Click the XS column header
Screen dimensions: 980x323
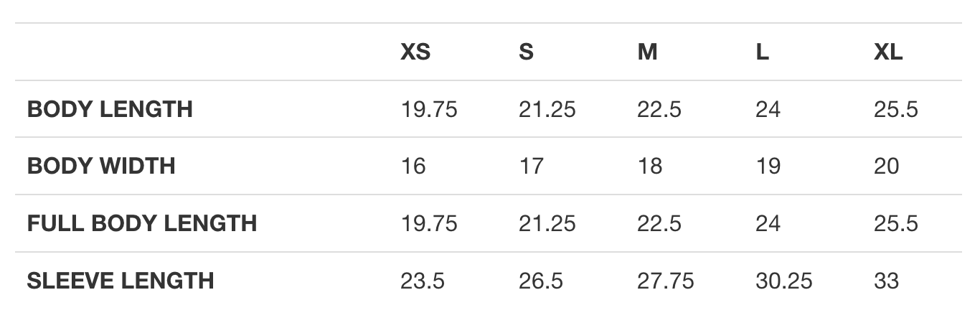tap(415, 52)
